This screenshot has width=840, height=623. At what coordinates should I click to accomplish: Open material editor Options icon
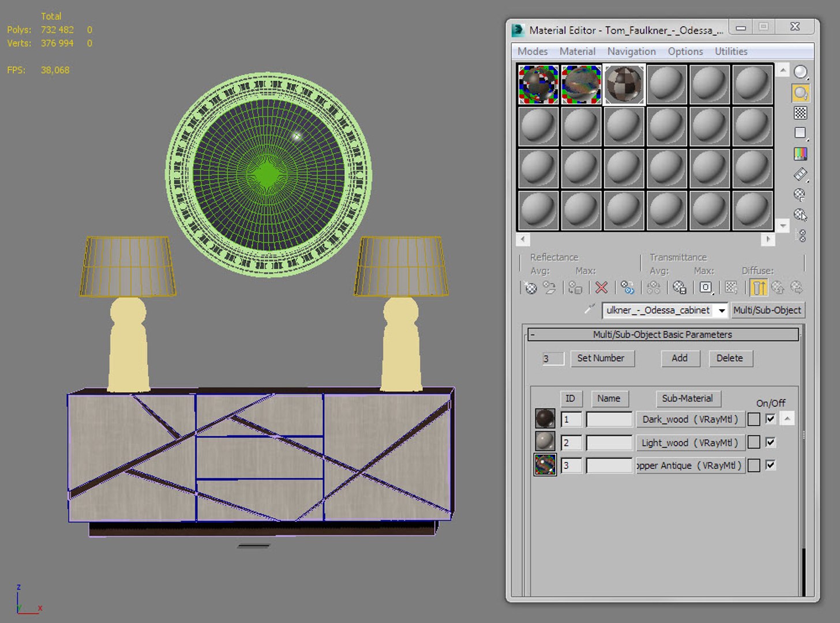(800, 194)
